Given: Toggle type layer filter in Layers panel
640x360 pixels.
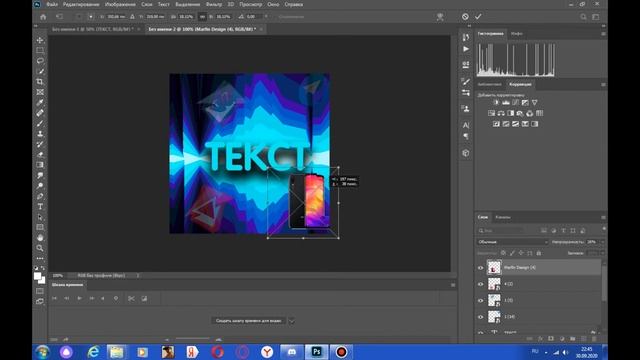Looking at the screenshot, I should click(563, 231).
